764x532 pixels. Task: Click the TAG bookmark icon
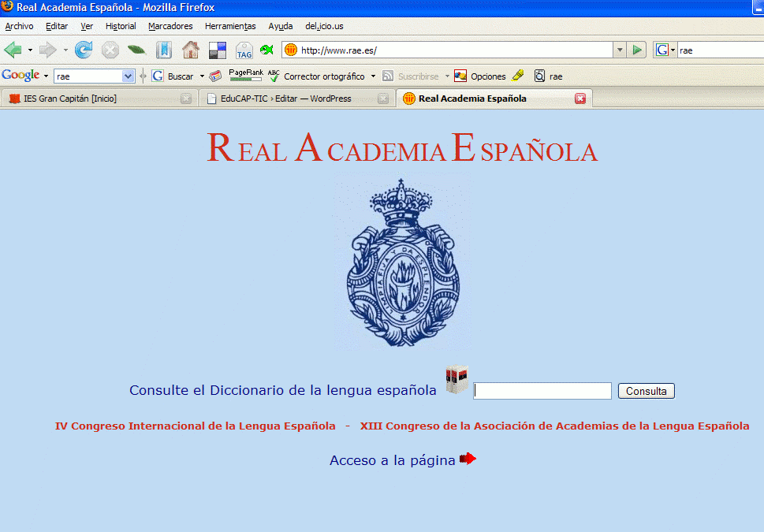pyautogui.click(x=244, y=50)
